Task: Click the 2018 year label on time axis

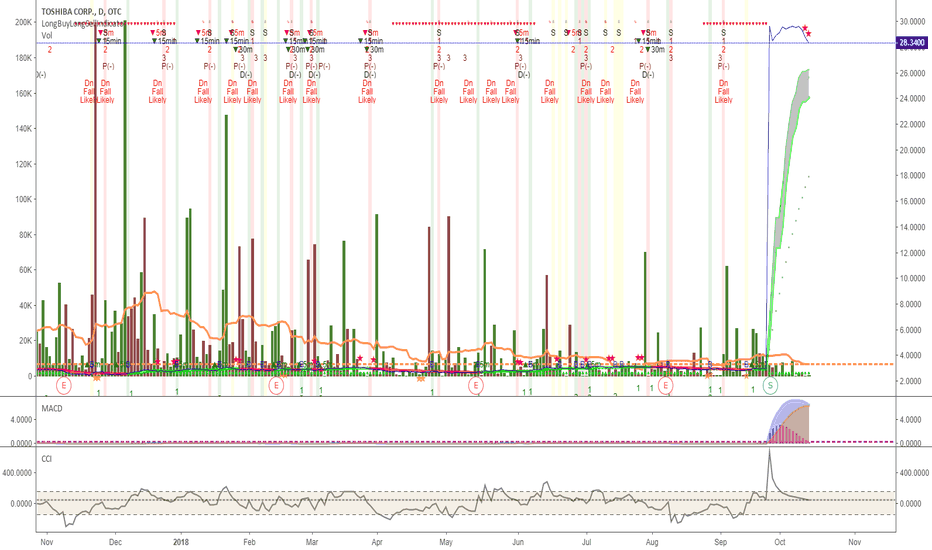Action: (x=181, y=542)
